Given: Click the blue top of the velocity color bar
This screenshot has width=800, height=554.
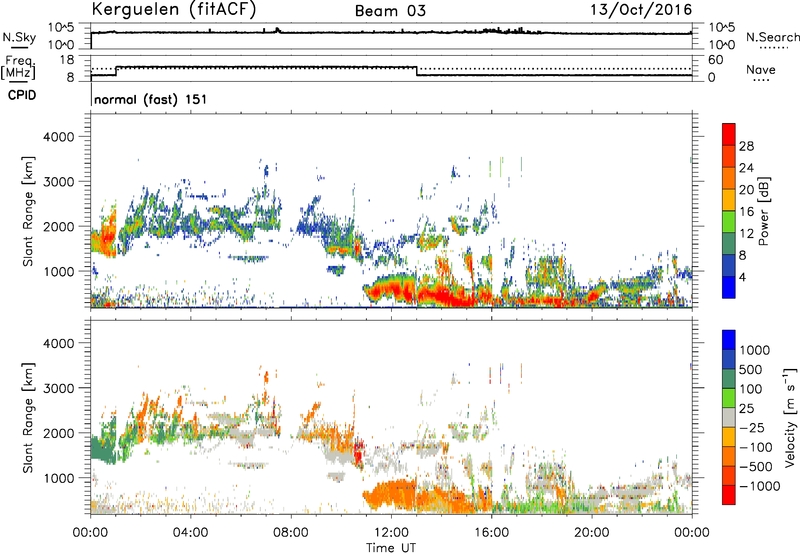Looking at the screenshot, I should (x=729, y=340).
